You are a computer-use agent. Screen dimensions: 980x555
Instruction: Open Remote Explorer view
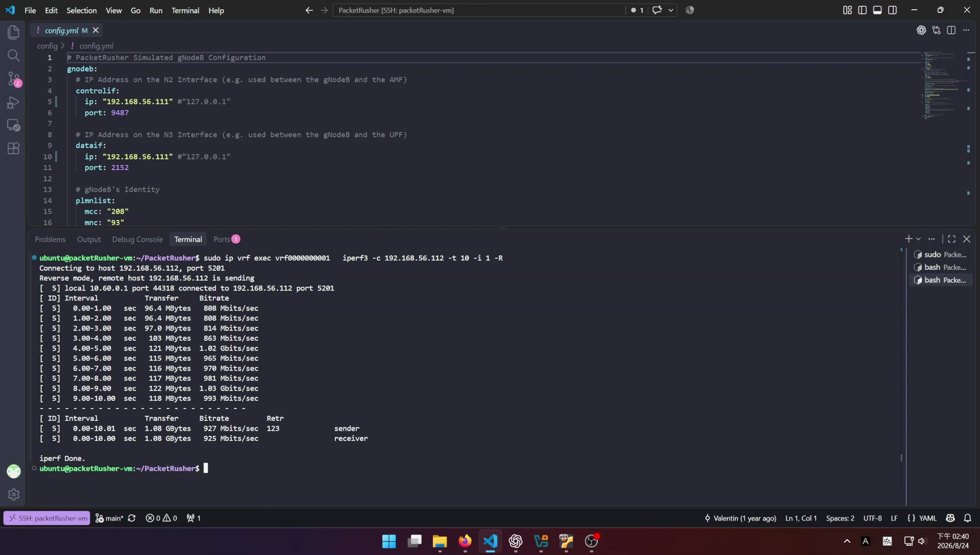(x=14, y=125)
